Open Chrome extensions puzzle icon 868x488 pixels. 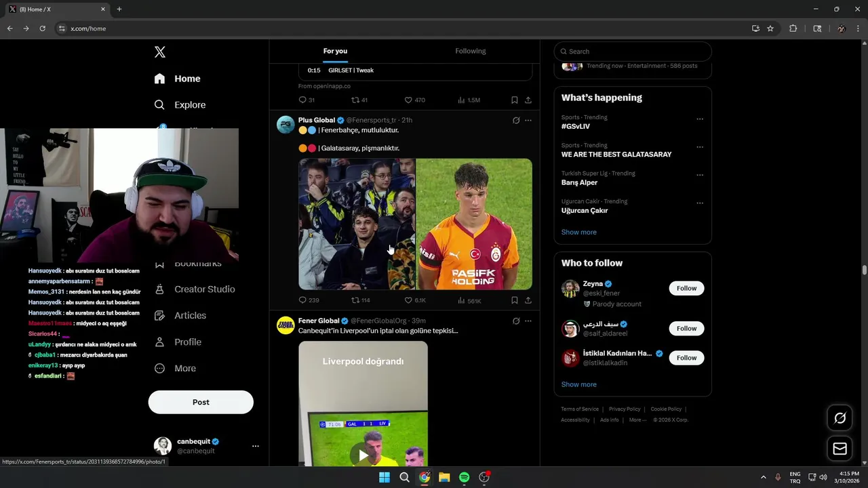click(x=793, y=28)
